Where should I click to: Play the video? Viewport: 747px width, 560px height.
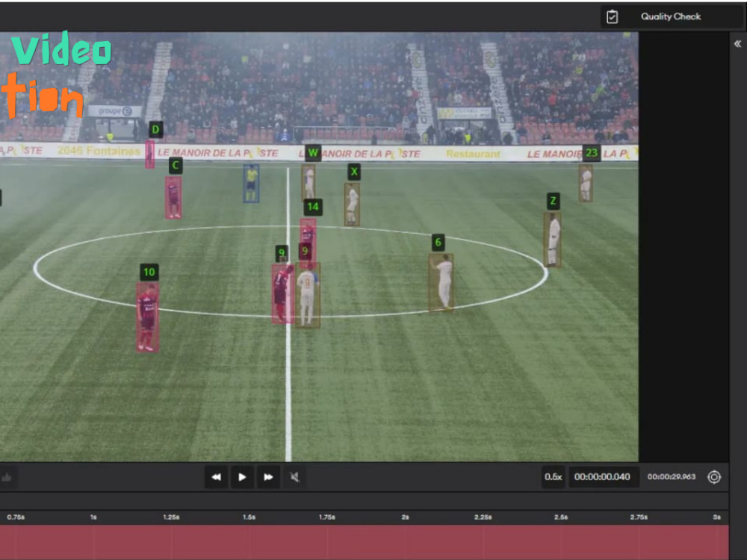click(x=242, y=476)
